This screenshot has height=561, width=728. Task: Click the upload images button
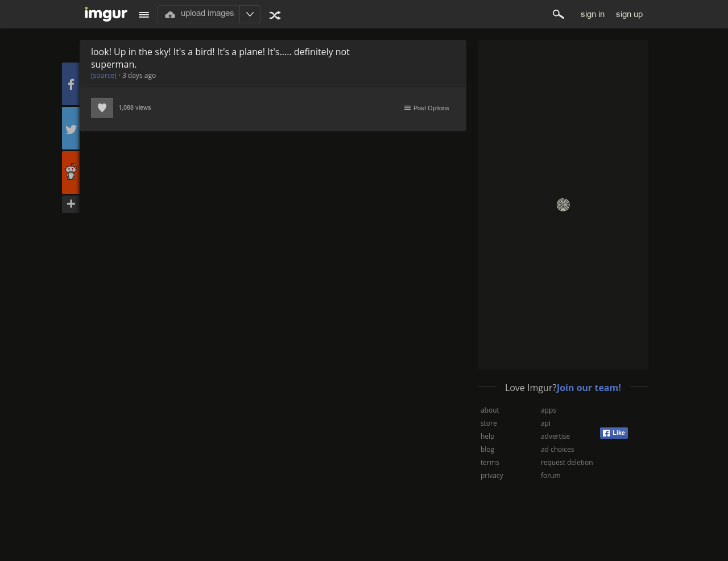[x=199, y=14]
